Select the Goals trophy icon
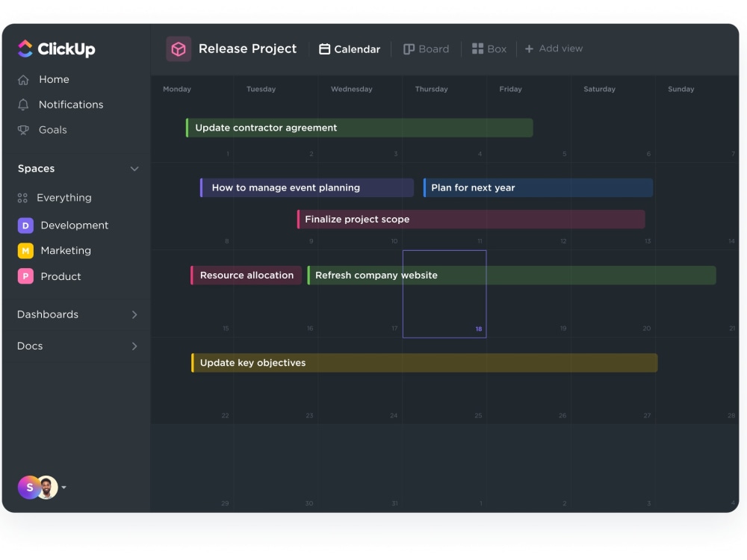747x560 pixels. 25,129
